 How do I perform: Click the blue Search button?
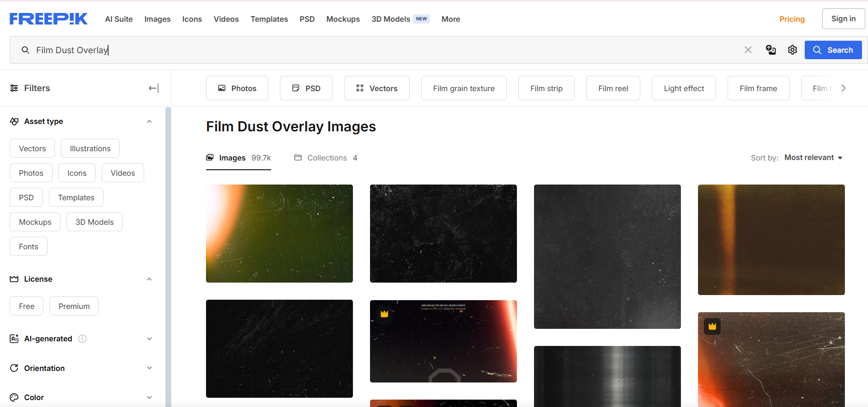833,50
